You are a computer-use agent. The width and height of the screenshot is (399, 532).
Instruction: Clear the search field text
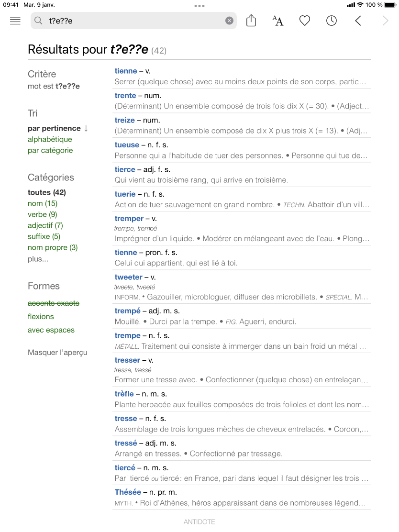pos(229,21)
